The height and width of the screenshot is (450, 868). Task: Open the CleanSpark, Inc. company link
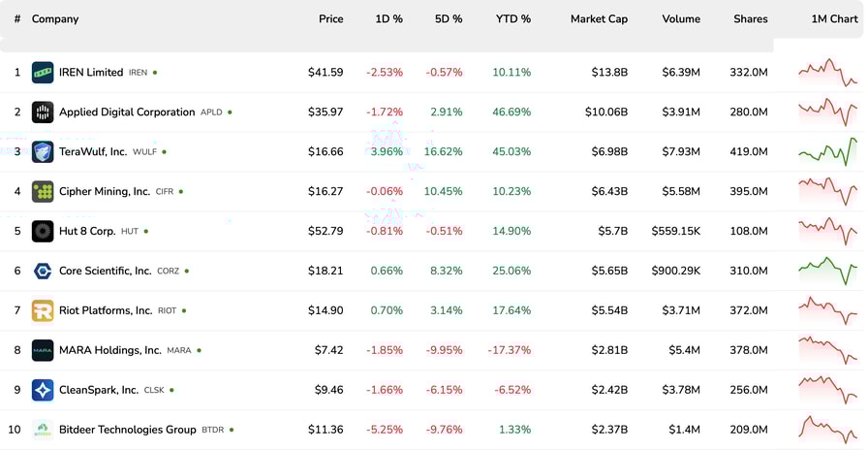click(x=99, y=391)
